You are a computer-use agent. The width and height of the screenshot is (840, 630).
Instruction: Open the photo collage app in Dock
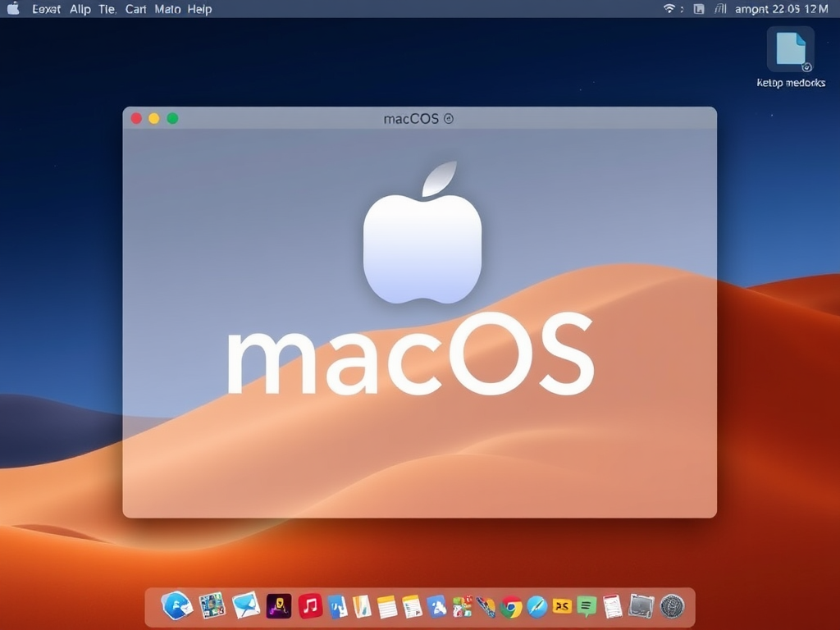[212, 606]
